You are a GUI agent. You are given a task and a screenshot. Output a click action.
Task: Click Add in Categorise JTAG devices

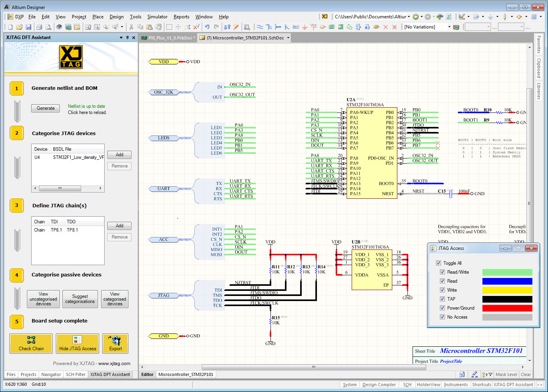119,155
